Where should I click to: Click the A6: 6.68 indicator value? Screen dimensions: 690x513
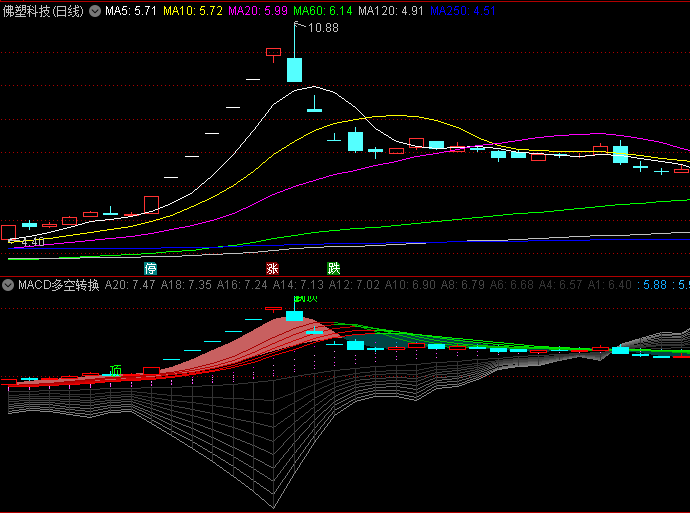(x=511, y=285)
